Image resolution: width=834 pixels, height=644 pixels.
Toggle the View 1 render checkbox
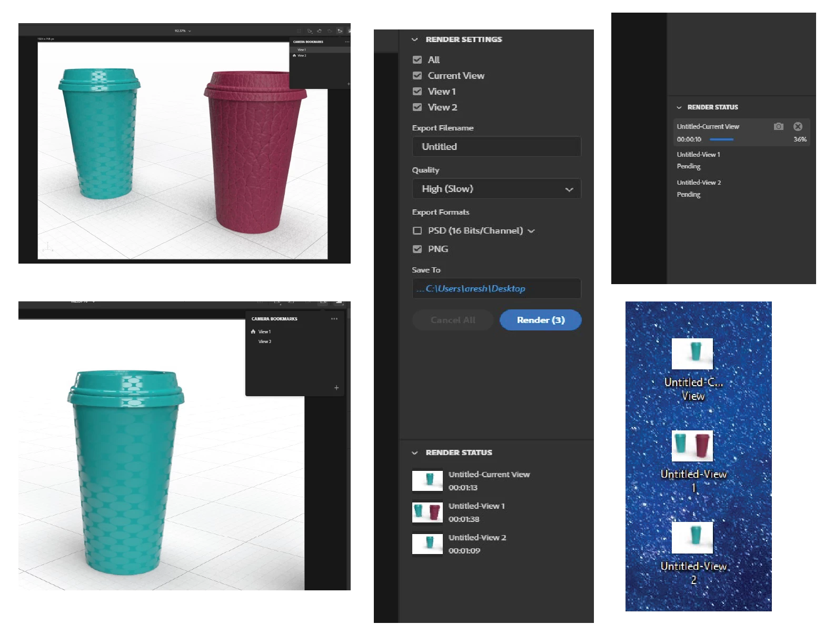coord(418,91)
